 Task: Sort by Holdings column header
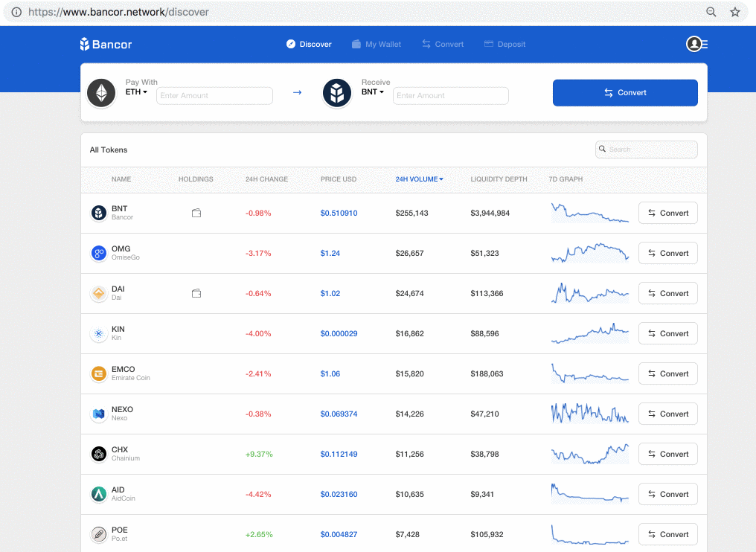tap(196, 179)
